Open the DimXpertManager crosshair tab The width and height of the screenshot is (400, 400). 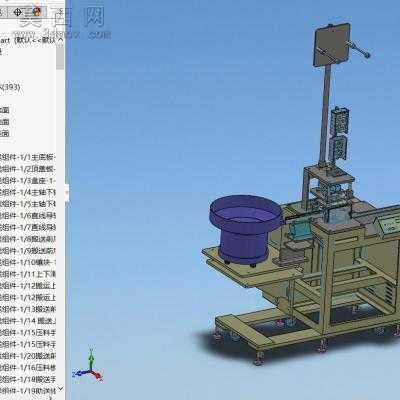pos(18,12)
